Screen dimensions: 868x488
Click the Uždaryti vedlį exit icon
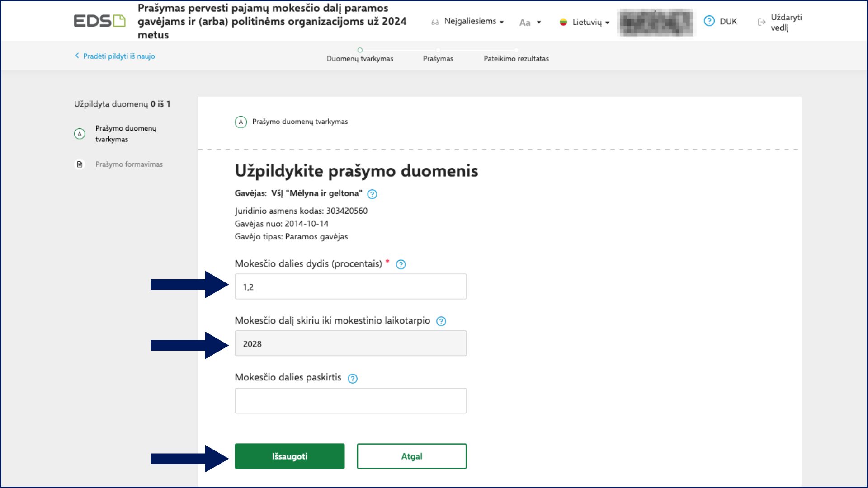click(x=762, y=22)
